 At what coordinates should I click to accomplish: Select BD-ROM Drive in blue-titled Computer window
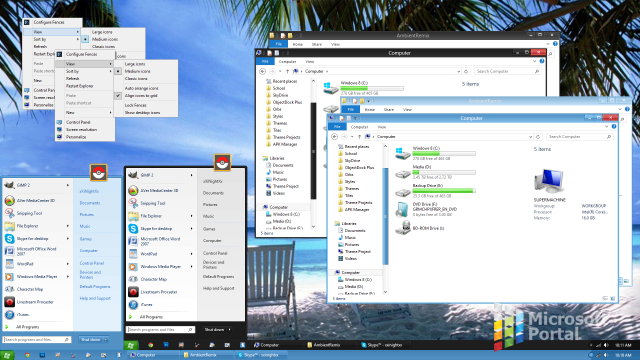(x=420, y=228)
